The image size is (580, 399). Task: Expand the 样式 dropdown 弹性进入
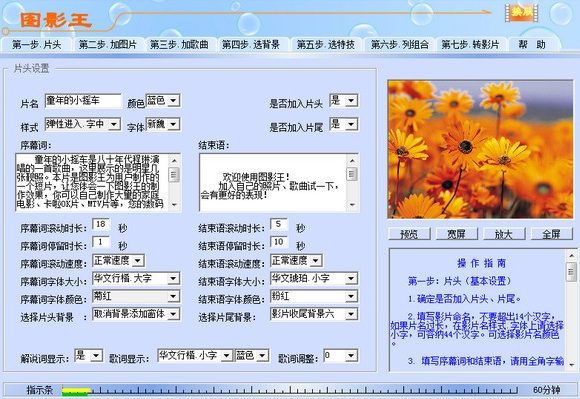[x=83, y=124]
